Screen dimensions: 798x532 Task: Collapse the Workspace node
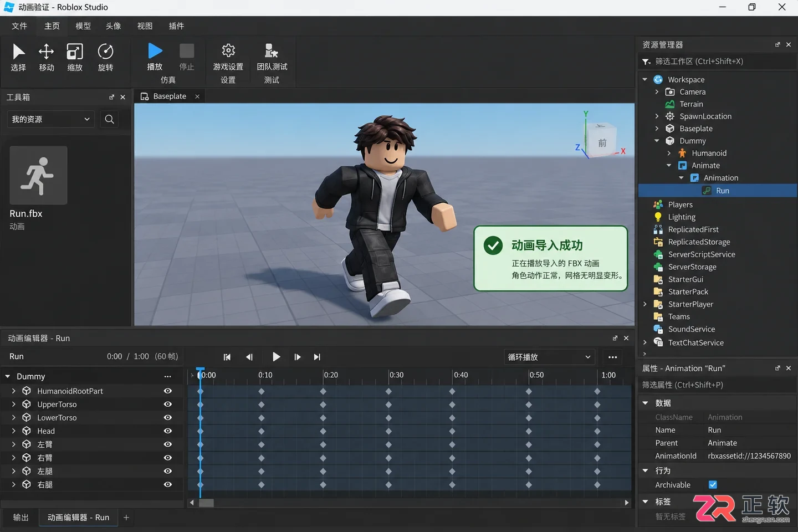point(645,80)
